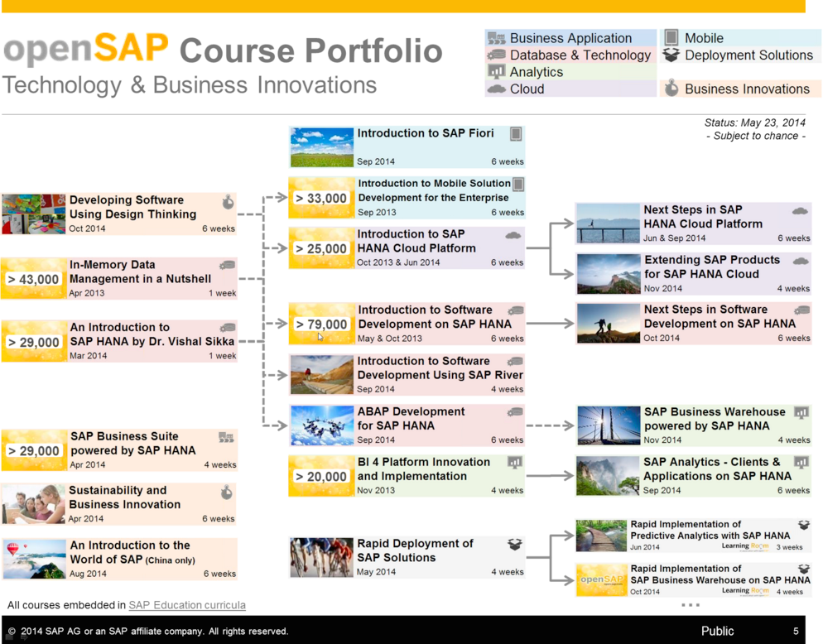Click database icon on ABAP Development card
This screenshot has height=644, width=823.
[515, 412]
